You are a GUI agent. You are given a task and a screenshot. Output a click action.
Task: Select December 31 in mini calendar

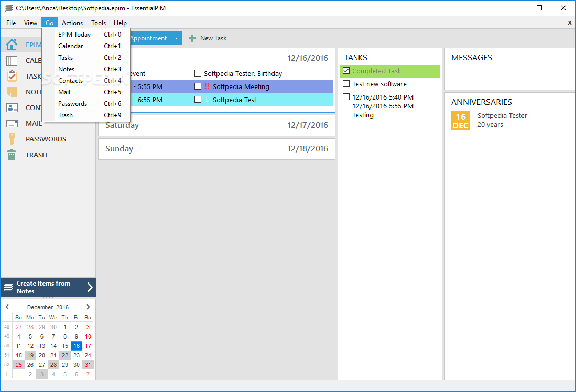pos(88,365)
